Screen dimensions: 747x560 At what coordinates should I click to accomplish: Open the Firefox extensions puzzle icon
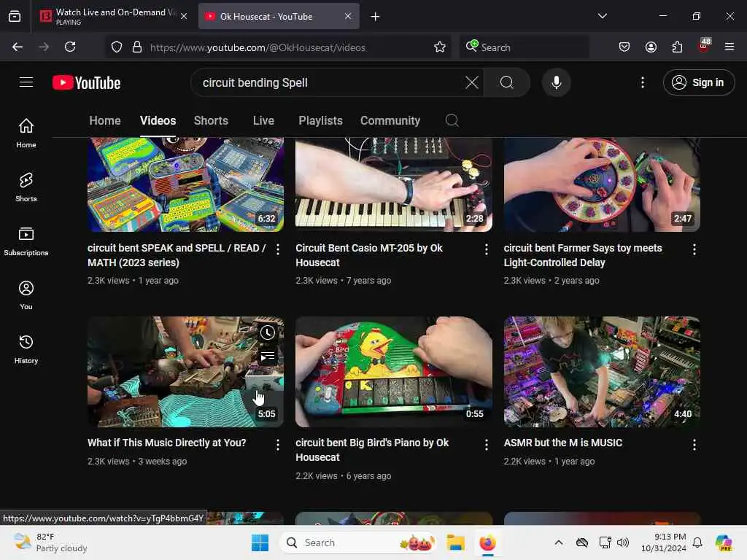coord(677,47)
